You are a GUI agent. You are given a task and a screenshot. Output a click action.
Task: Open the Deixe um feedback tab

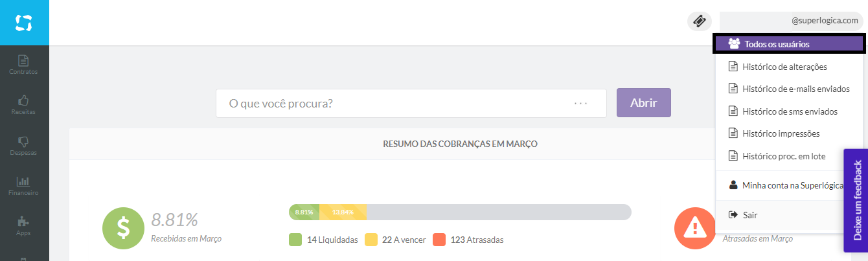coord(856,201)
